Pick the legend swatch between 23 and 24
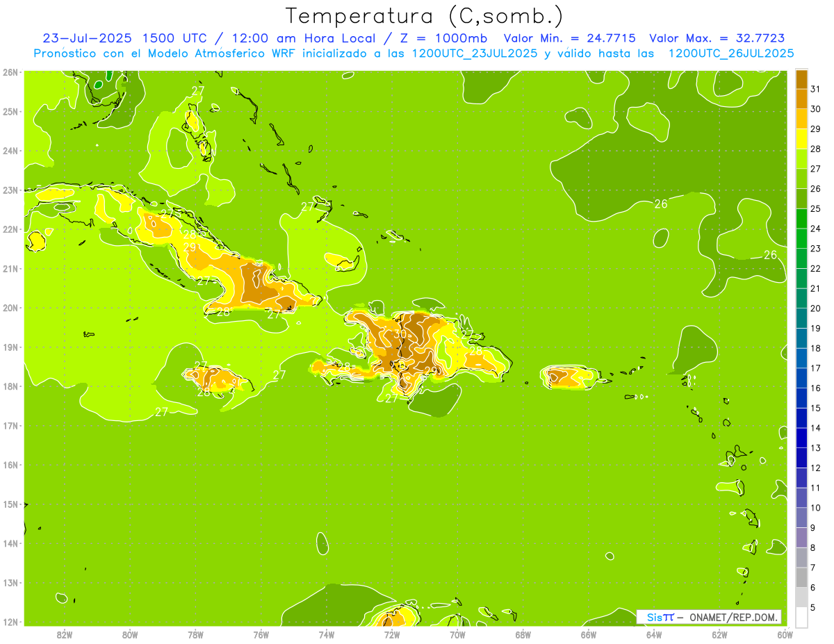The height and width of the screenshot is (644, 834). pos(801,238)
